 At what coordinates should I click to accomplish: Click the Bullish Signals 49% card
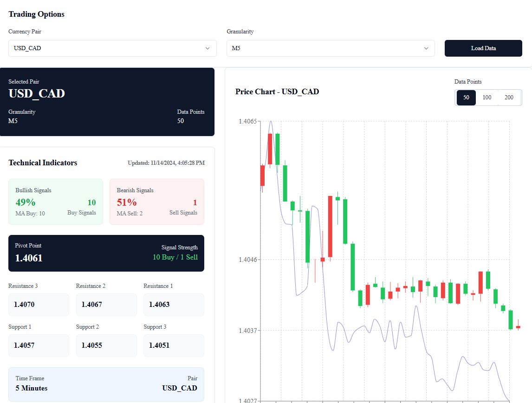point(56,201)
